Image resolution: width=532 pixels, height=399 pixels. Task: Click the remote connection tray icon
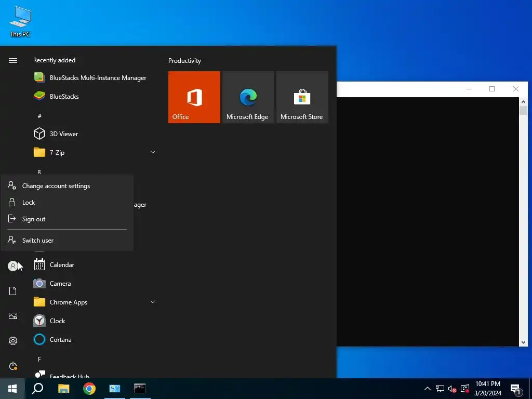click(465, 389)
